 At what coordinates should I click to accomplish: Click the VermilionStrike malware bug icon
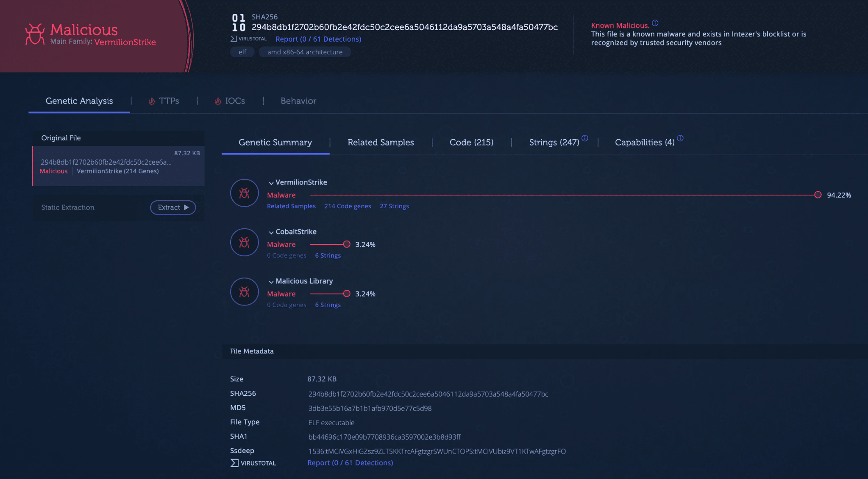(x=244, y=193)
